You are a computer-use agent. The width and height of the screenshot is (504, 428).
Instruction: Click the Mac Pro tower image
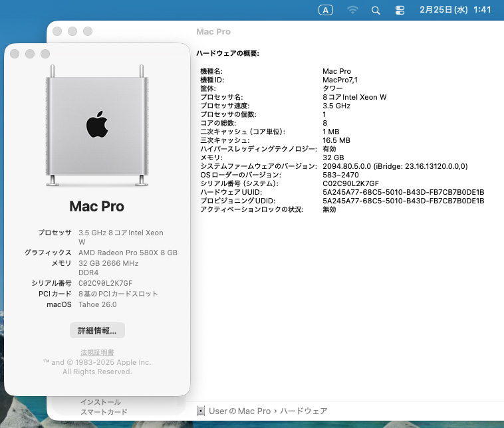[97, 126]
